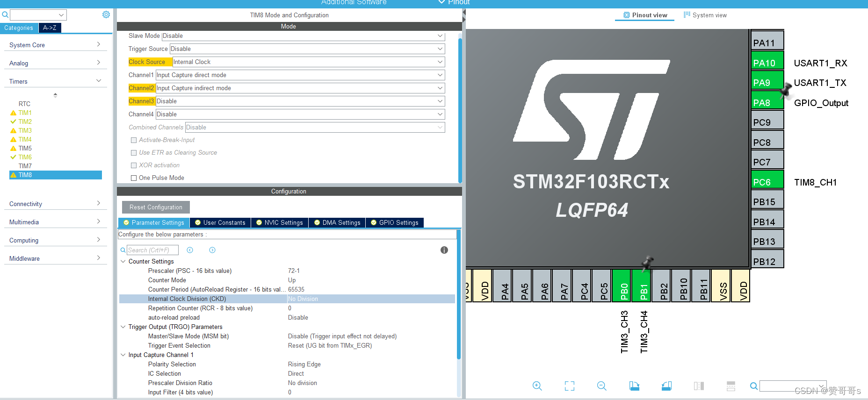Image resolution: width=868 pixels, height=400 pixels.
Task: Switch to System view
Action: pos(705,15)
